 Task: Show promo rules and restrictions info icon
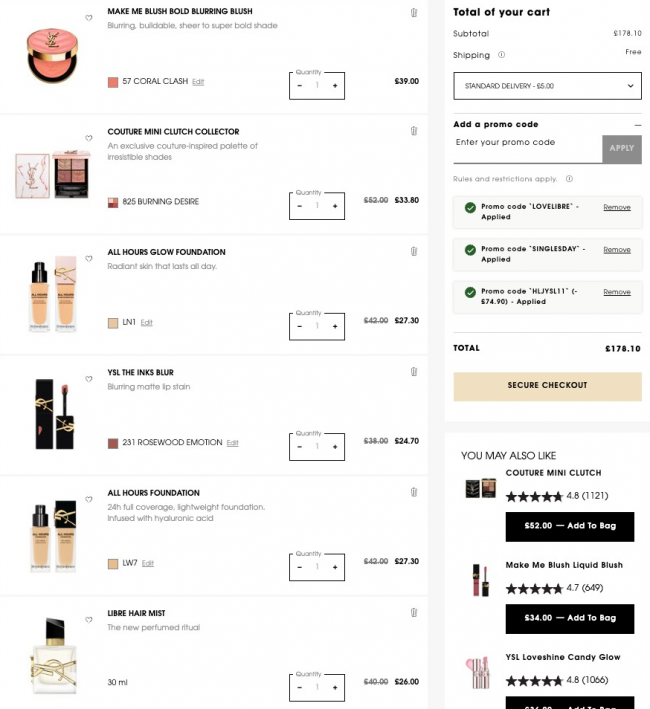569,179
